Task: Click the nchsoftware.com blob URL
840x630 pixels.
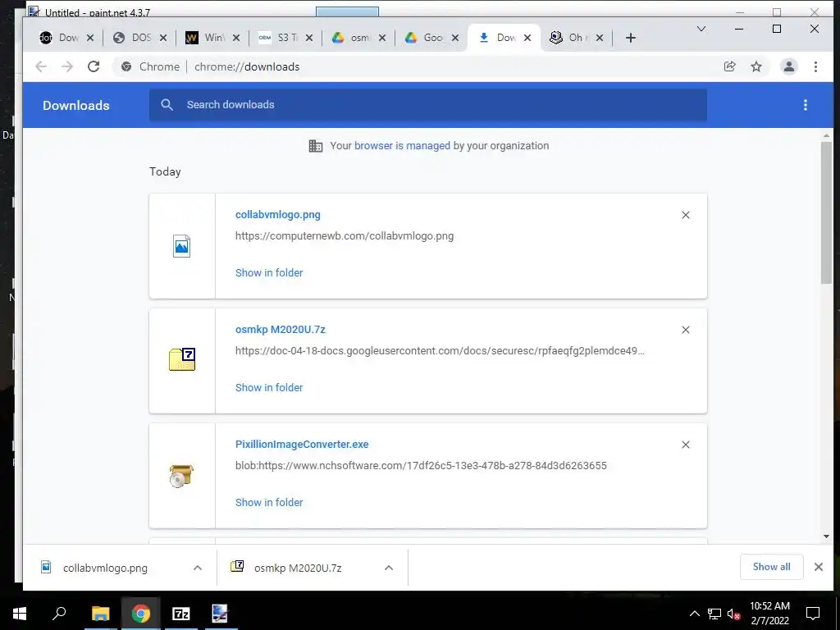Action: tap(421, 466)
